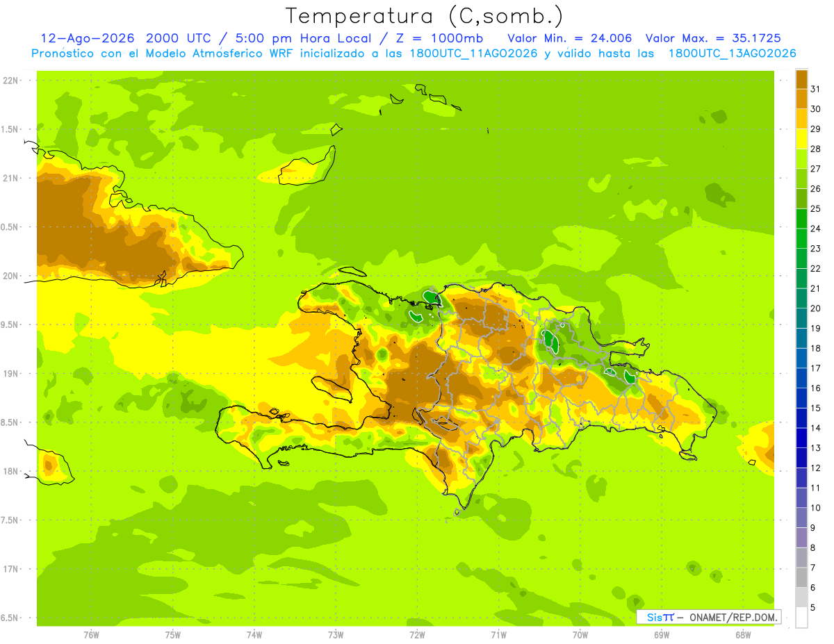Click the legend value 10

pos(815,508)
